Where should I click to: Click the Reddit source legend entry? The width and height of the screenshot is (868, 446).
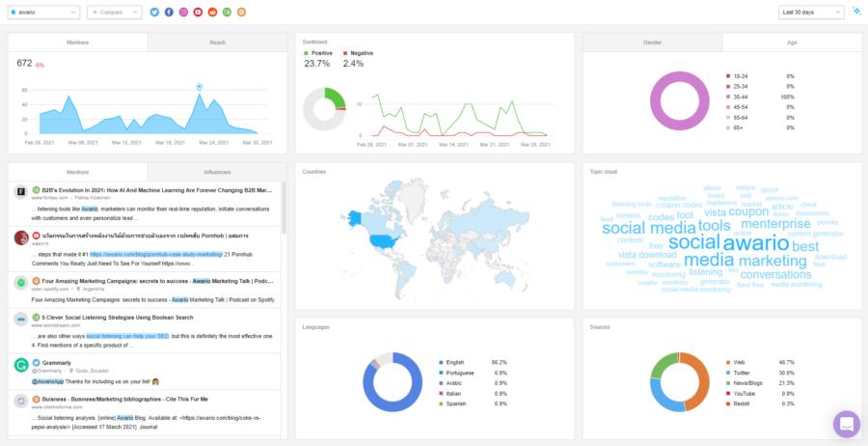[x=741, y=404]
